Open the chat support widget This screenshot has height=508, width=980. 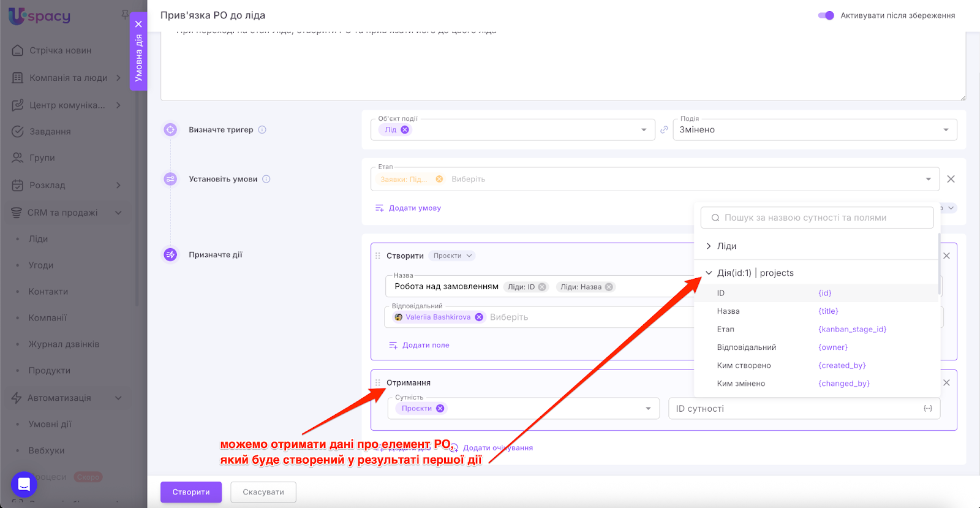pyautogui.click(x=24, y=485)
